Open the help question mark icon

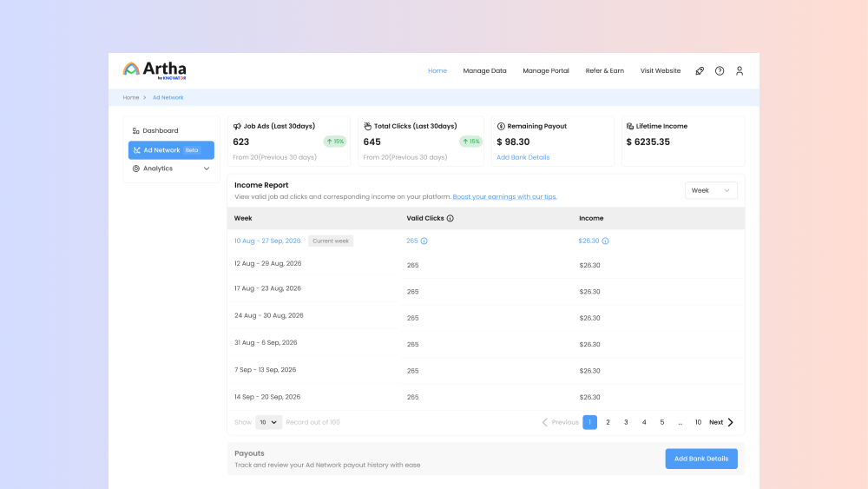pyautogui.click(x=720, y=71)
